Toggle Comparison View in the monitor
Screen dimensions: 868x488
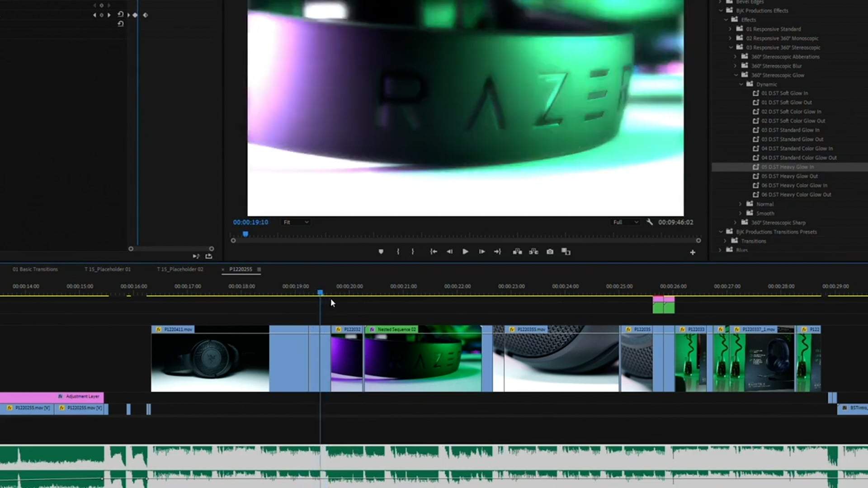pyautogui.click(x=566, y=252)
